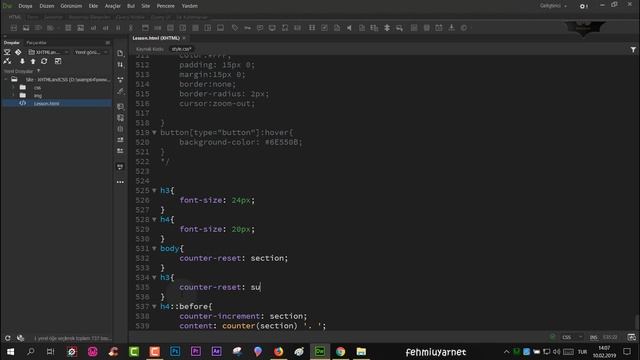
Task: Open Firefox from the taskbar
Action: (x=278, y=352)
